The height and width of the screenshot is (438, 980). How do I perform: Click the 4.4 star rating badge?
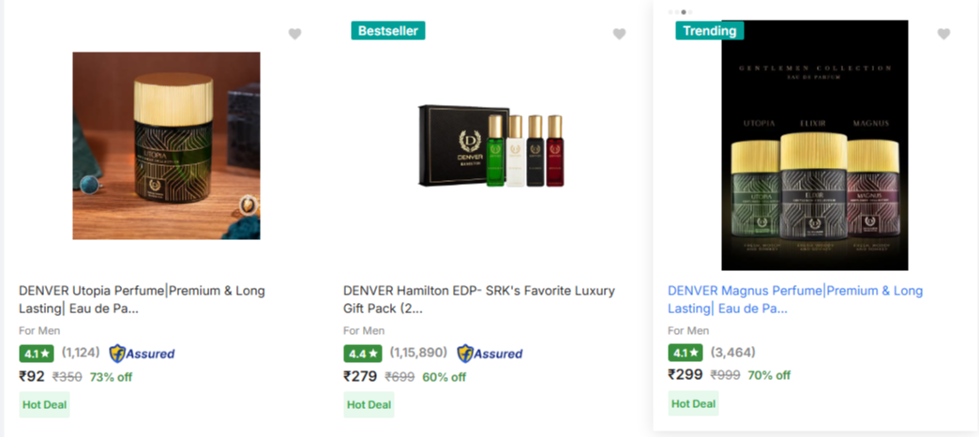(363, 354)
